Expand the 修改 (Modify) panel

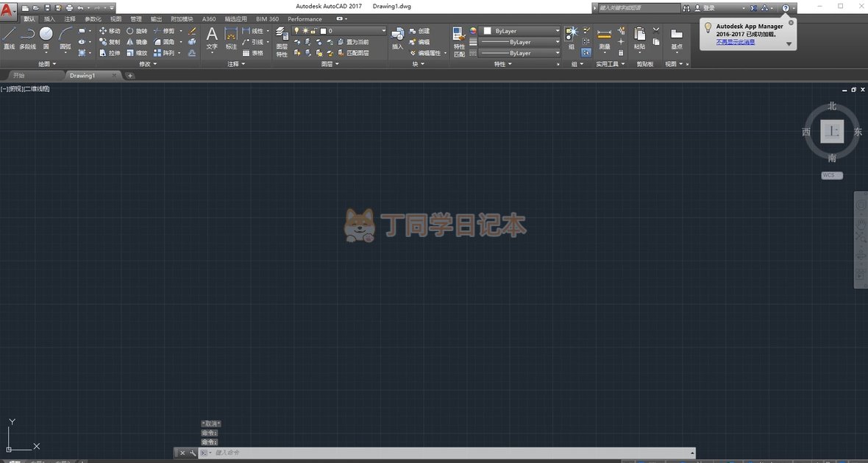click(147, 64)
